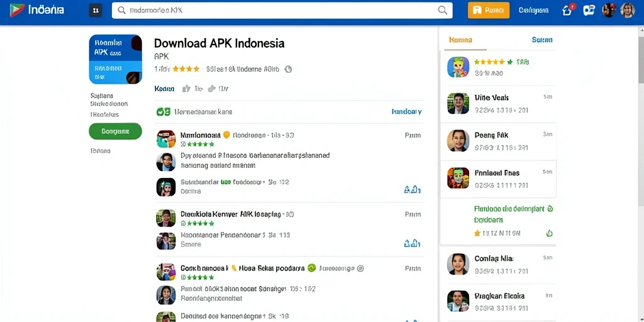Click the Peeng Fitk round avatar
Viewport: 644px width, 322px height.
click(x=458, y=141)
